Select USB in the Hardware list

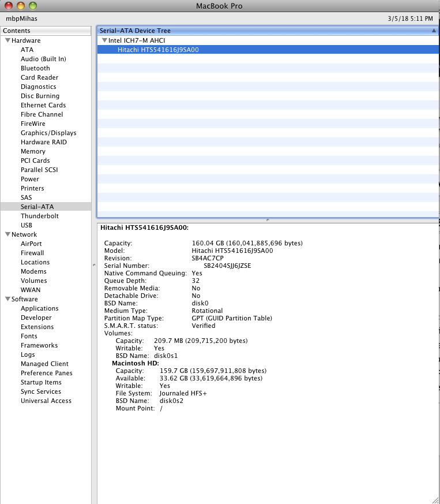coord(27,225)
